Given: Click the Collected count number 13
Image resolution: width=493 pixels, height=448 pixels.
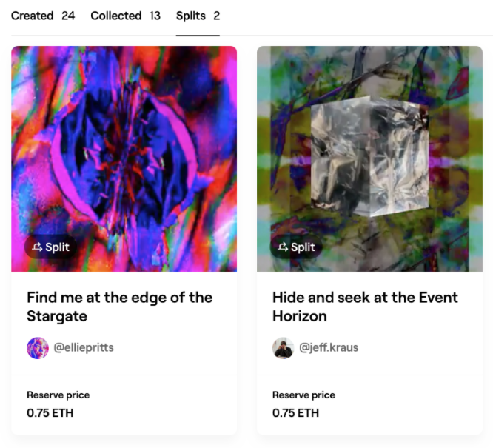Looking at the screenshot, I should (155, 16).
